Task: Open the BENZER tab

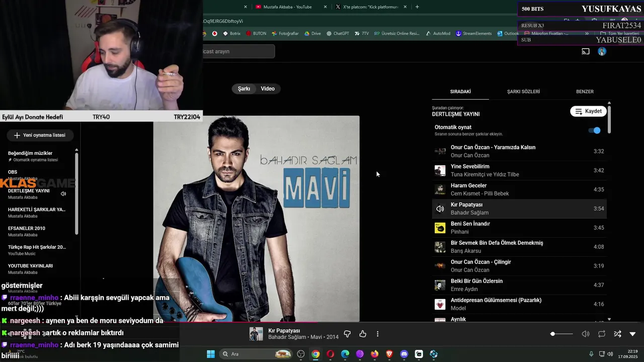Action: (x=585, y=92)
